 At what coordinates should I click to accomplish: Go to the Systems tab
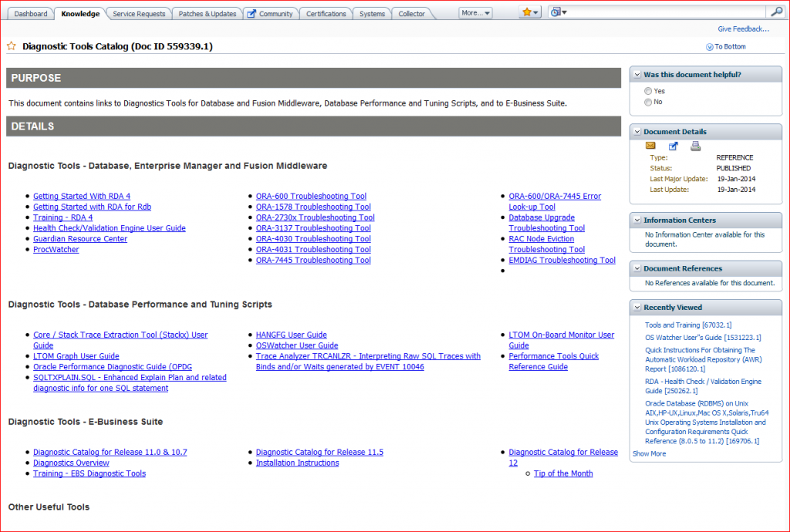373,14
